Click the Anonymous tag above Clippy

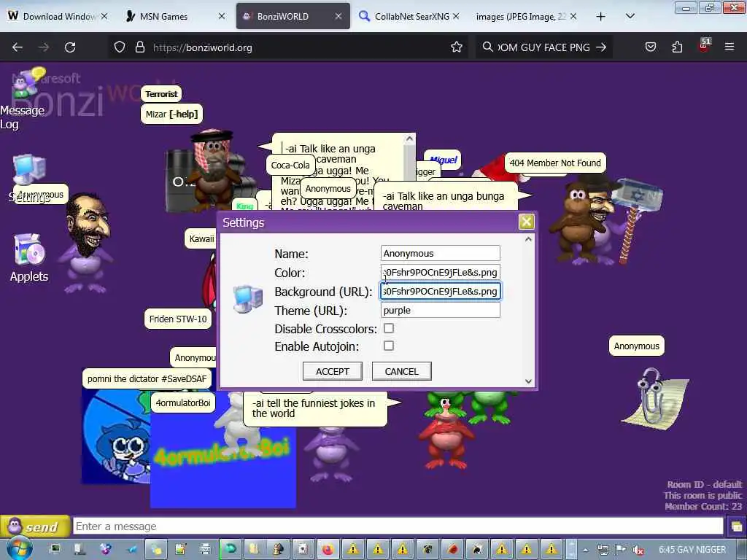click(636, 346)
